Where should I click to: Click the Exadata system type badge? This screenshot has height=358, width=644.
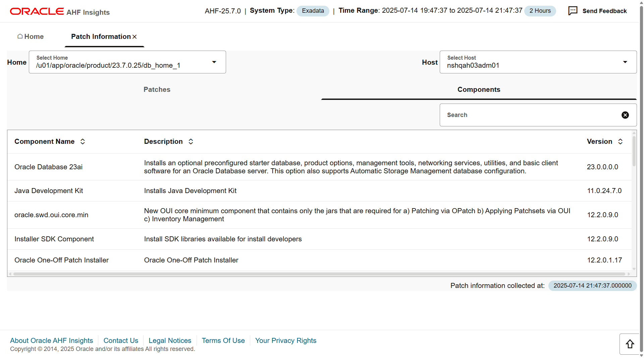(313, 11)
